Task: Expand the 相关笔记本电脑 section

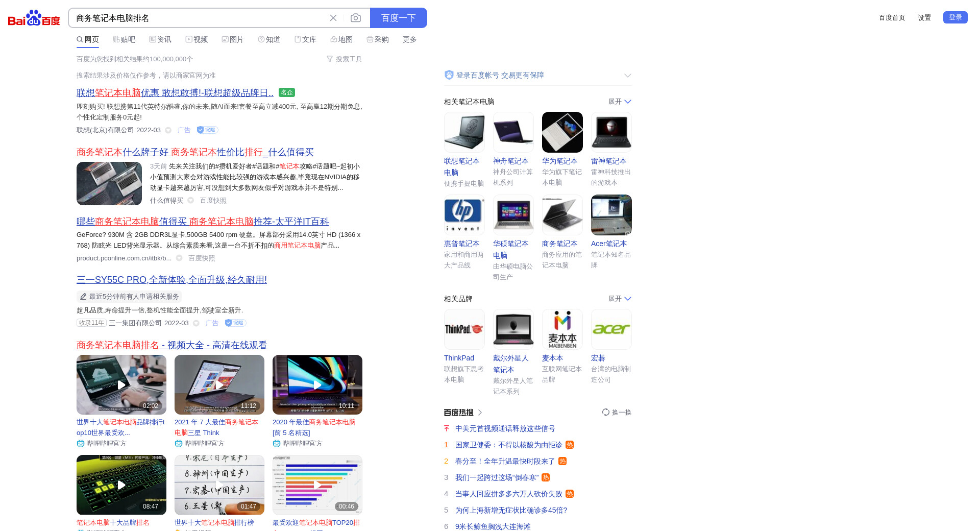Action: click(x=620, y=102)
